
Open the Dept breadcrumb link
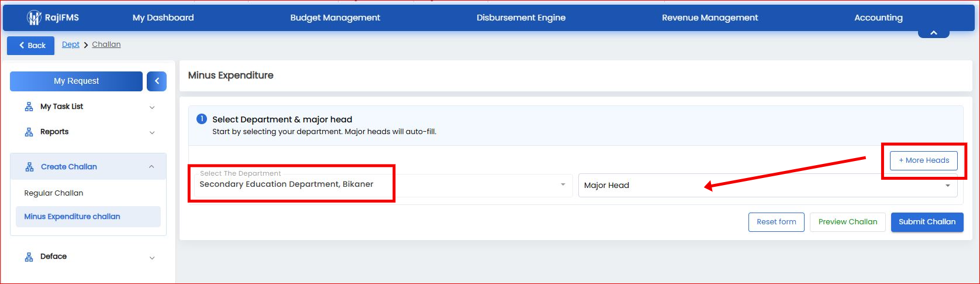click(71, 45)
